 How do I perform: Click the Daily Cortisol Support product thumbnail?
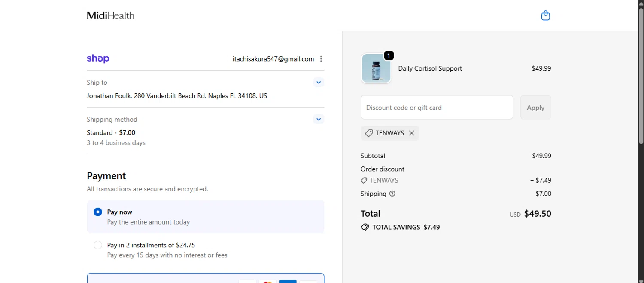point(376,68)
